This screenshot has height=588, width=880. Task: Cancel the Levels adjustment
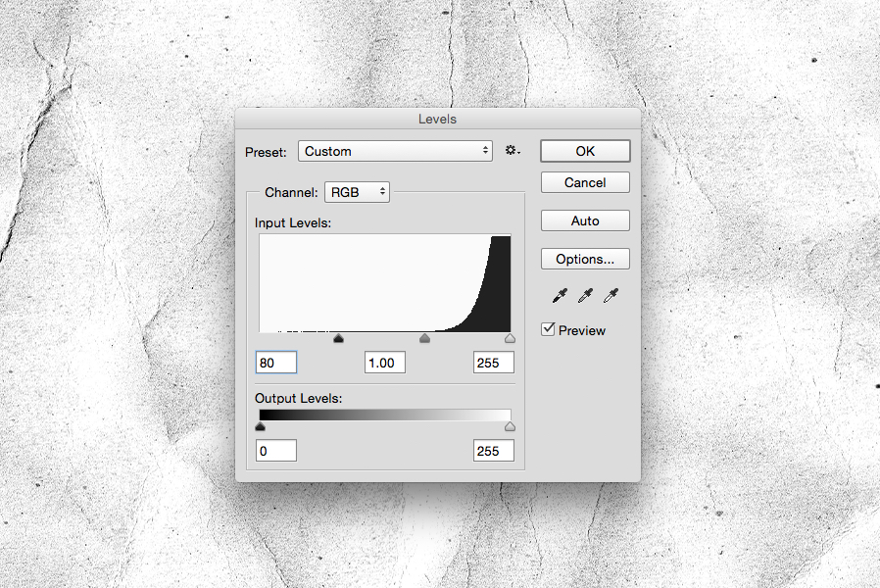point(585,182)
